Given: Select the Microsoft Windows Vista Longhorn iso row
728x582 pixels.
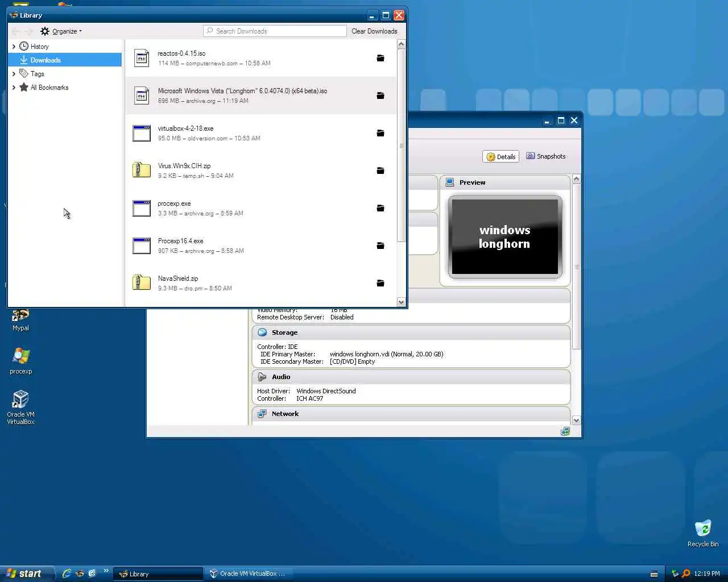Looking at the screenshot, I should [x=260, y=95].
